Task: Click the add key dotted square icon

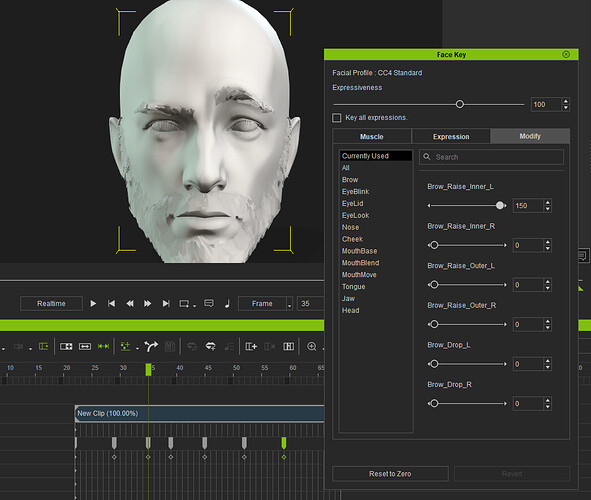Action: (x=125, y=346)
